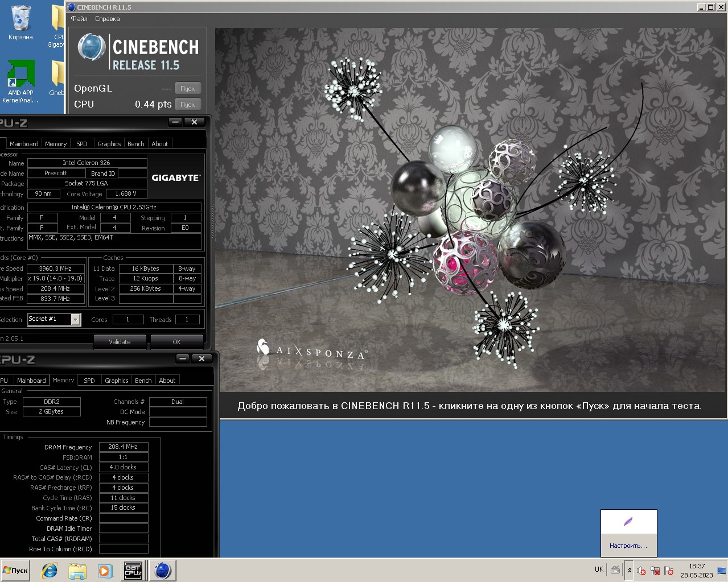Click the clock showing 18:37
728x582 pixels.
697,566
